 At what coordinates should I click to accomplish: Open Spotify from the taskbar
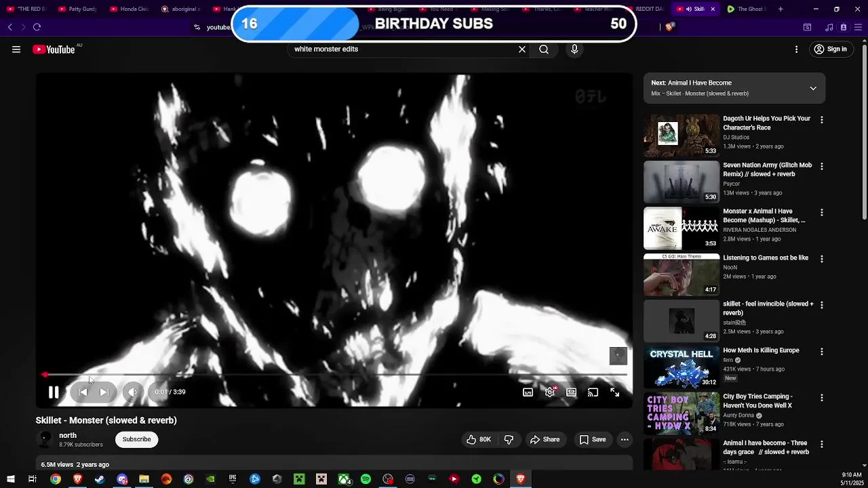[x=366, y=479]
